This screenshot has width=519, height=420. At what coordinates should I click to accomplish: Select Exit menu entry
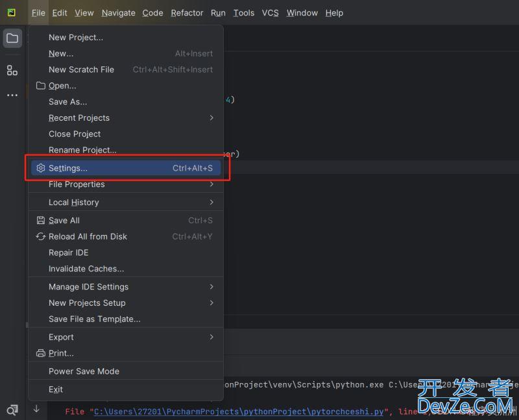126,389
